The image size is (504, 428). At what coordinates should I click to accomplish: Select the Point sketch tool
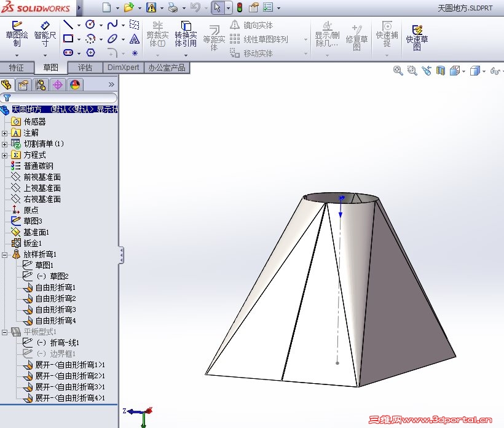[135, 53]
